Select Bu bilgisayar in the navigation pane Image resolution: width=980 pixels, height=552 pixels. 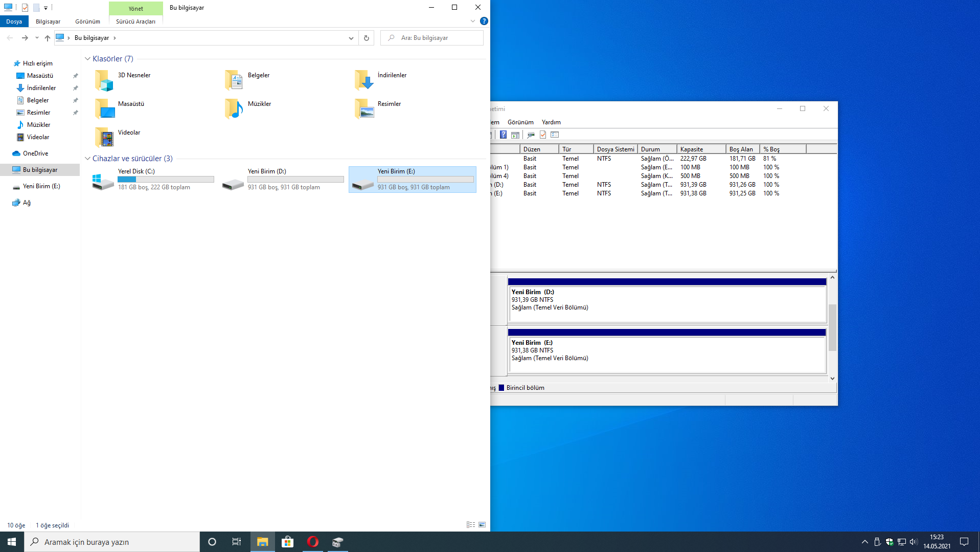click(x=40, y=170)
